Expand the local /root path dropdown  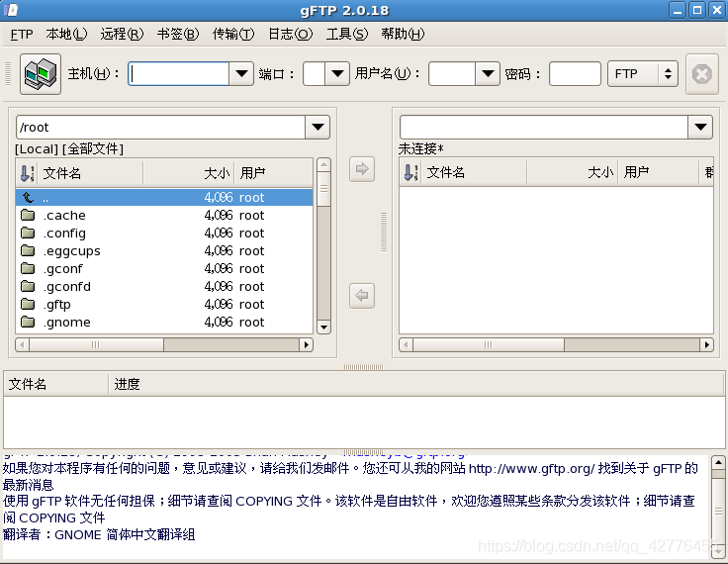[x=318, y=128]
